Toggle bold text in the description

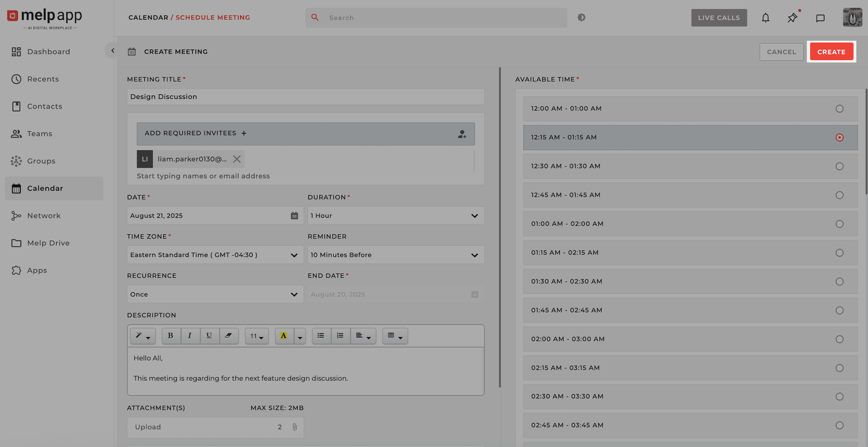point(171,336)
